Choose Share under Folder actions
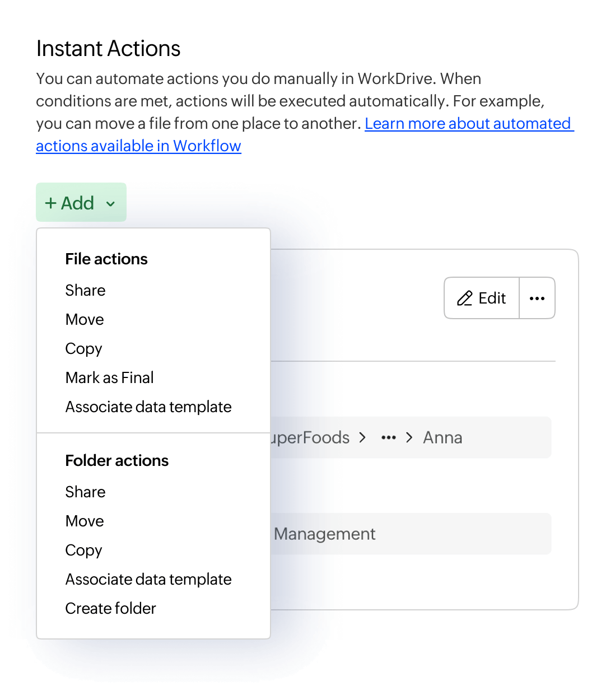Screen dimensions: 615x700 click(x=85, y=492)
